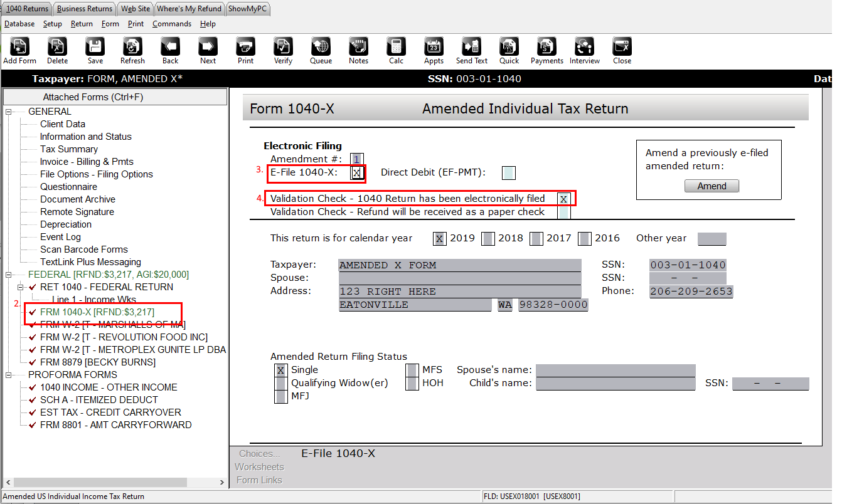Save the return using the Save icon
This screenshot has height=504, width=842.
pyautogui.click(x=95, y=47)
